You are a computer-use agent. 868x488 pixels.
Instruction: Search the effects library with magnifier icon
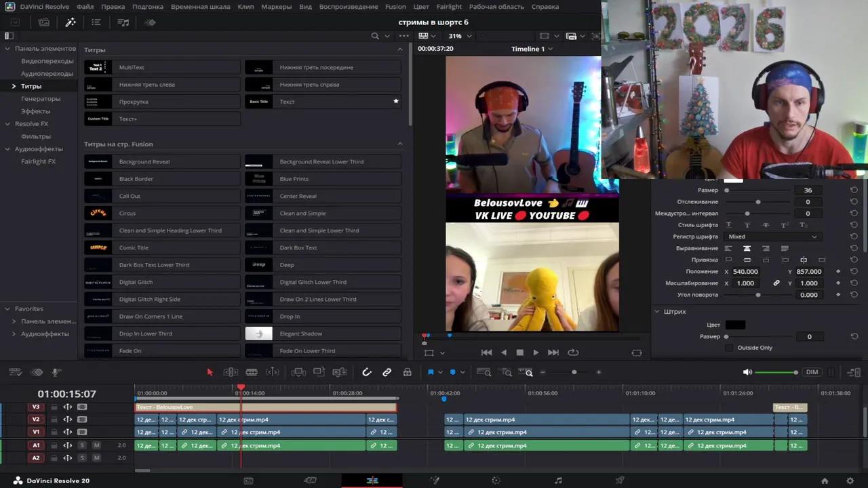click(x=375, y=36)
